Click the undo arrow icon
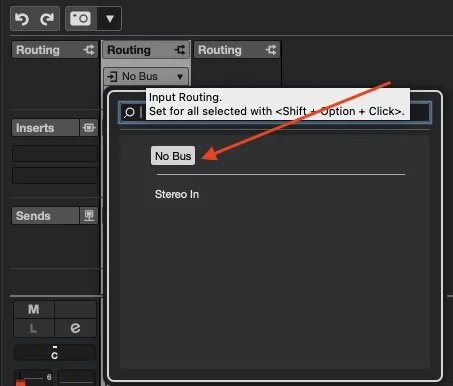453x386 pixels. pos(22,19)
